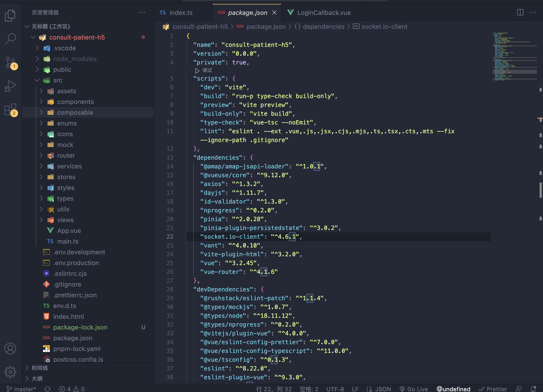Image resolution: width=543 pixels, height=392 pixels.
Task: Open the Manage gear icon
Action: (x=10, y=372)
